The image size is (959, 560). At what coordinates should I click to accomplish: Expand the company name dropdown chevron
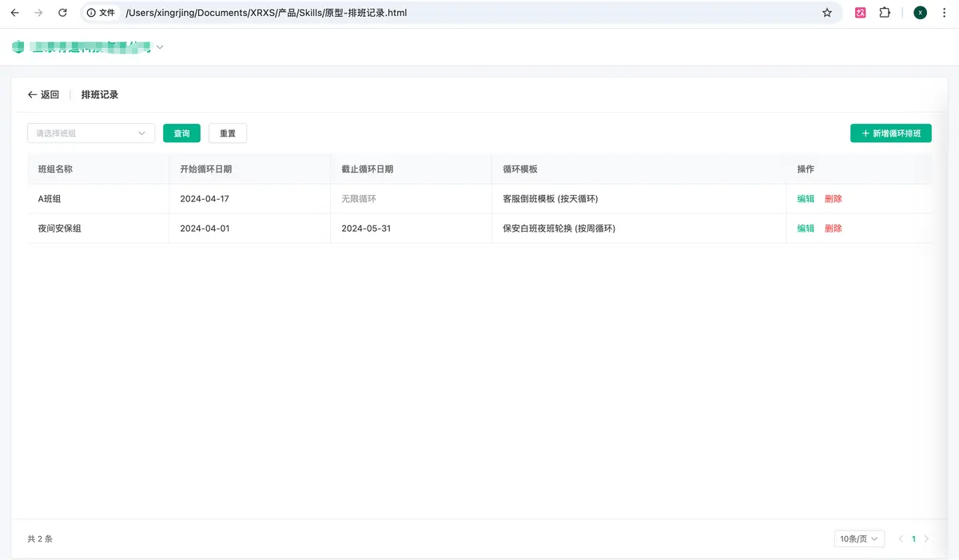pos(160,47)
